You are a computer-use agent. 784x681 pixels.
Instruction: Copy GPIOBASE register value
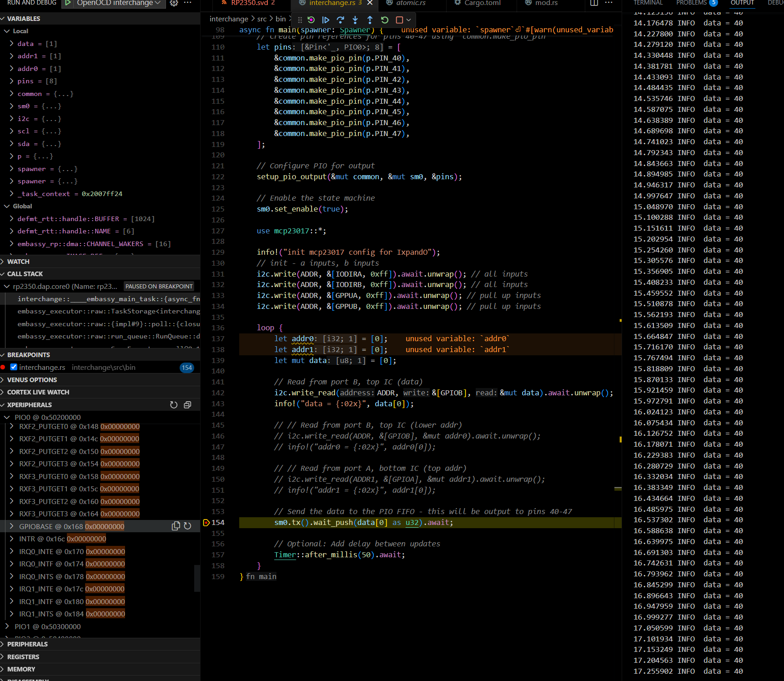pos(176,526)
